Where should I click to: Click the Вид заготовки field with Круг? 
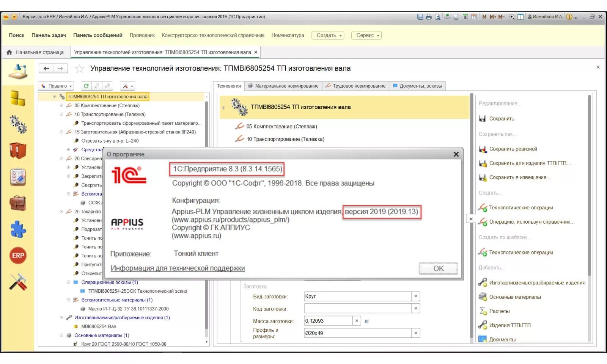tap(358, 296)
